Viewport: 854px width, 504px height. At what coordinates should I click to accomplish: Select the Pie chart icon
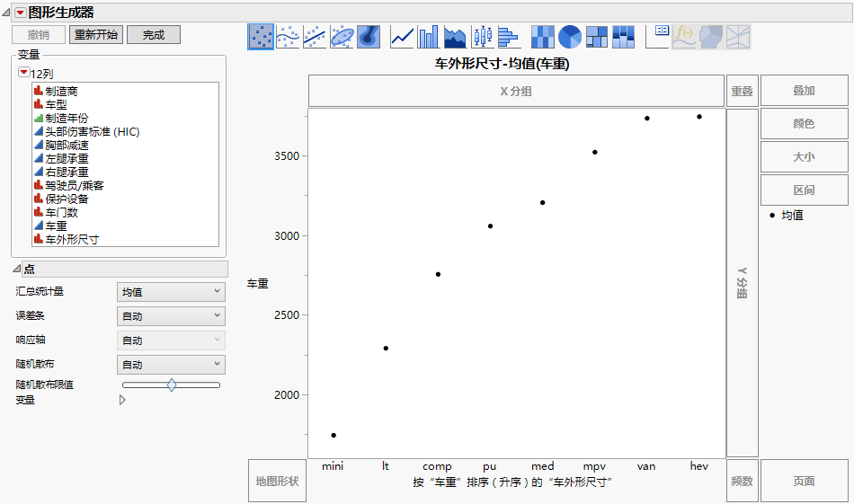tap(570, 37)
